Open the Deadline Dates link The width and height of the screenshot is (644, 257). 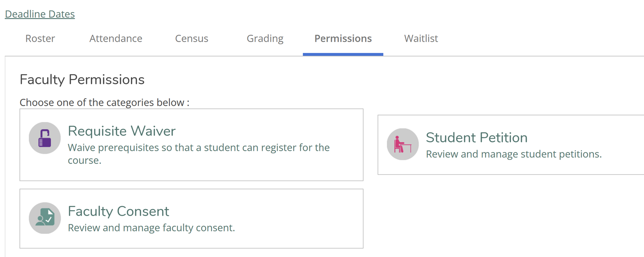coord(40,14)
